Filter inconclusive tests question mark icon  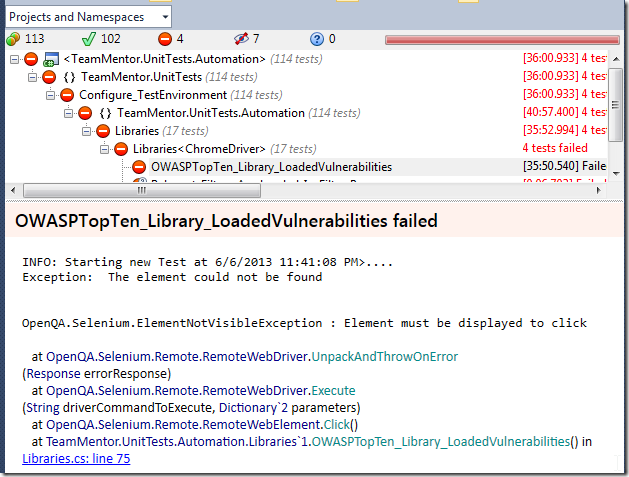(317, 39)
